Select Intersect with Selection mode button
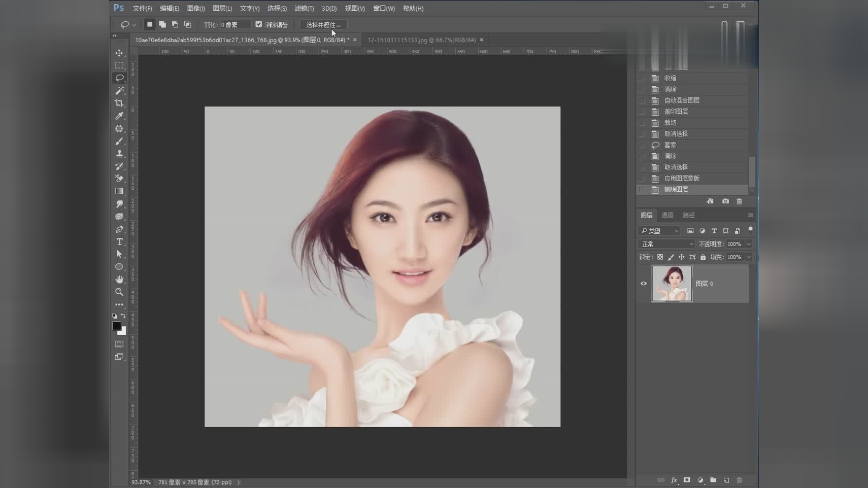868x488 pixels. (188, 24)
